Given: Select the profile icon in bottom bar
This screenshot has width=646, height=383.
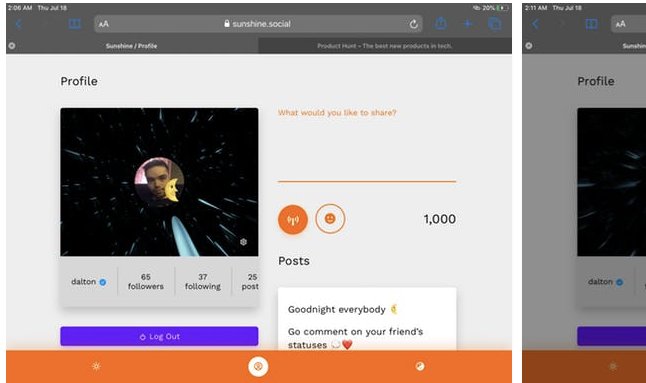Looking at the screenshot, I should coord(258,366).
